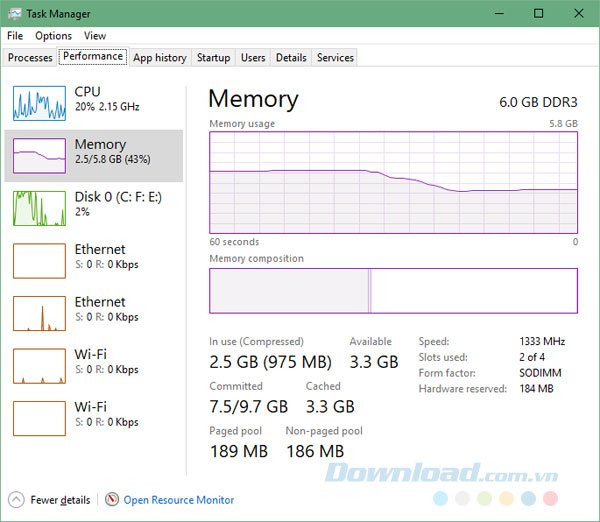Collapse view with Fewer details arrow
The width and height of the screenshot is (600, 522).
(x=16, y=500)
